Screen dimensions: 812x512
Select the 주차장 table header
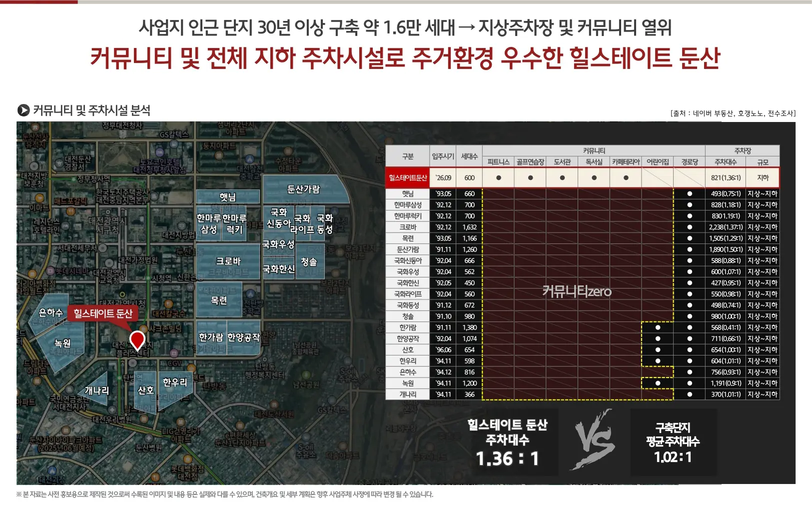pyautogui.click(x=742, y=150)
